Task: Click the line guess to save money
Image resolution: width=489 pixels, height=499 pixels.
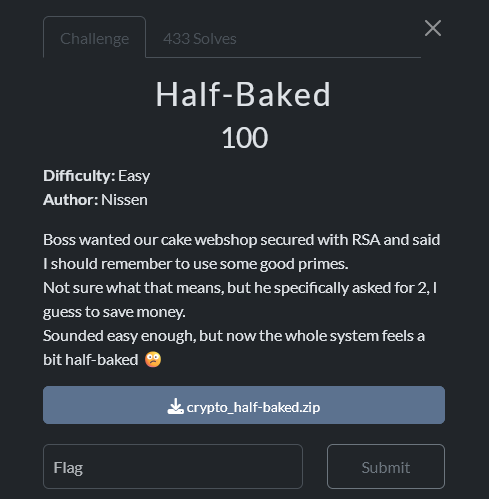Action: click(114, 312)
